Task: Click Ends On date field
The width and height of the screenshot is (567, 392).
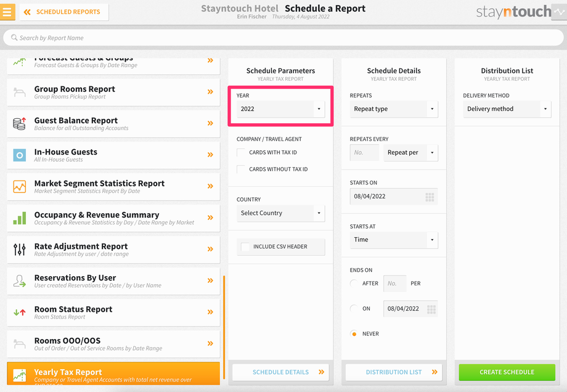Action: click(x=411, y=309)
